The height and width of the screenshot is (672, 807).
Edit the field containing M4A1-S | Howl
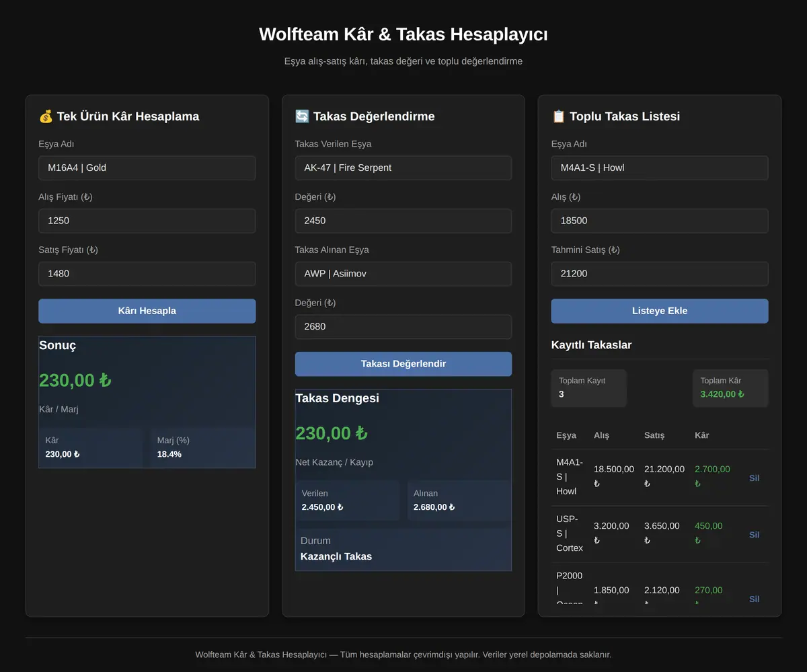coord(660,168)
